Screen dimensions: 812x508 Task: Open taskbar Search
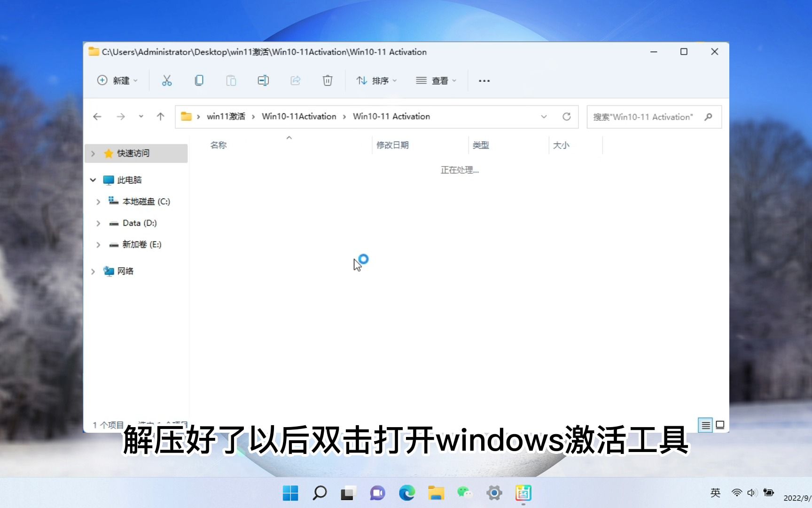(x=320, y=493)
